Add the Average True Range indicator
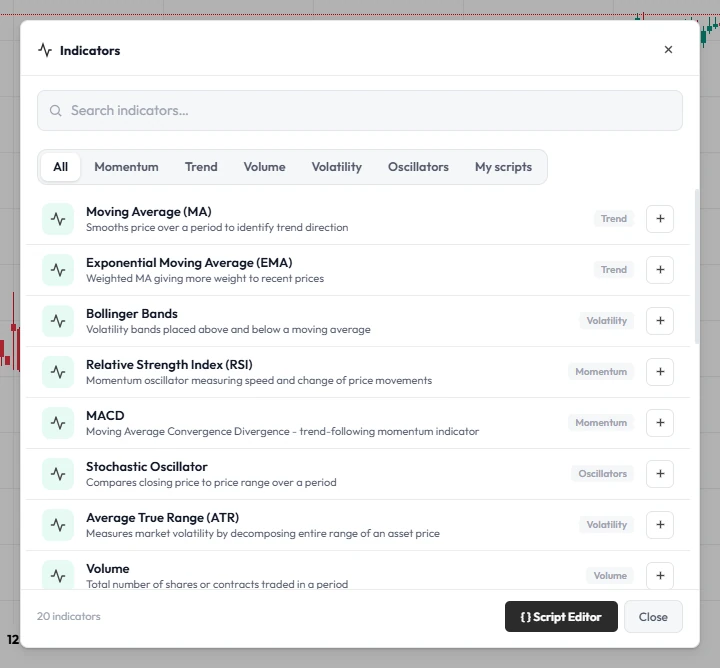720x668 pixels. pos(660,525)
